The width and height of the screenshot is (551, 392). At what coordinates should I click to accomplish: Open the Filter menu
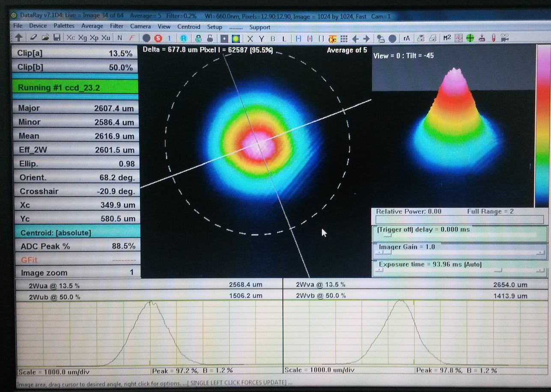click(x=117, y=27)
